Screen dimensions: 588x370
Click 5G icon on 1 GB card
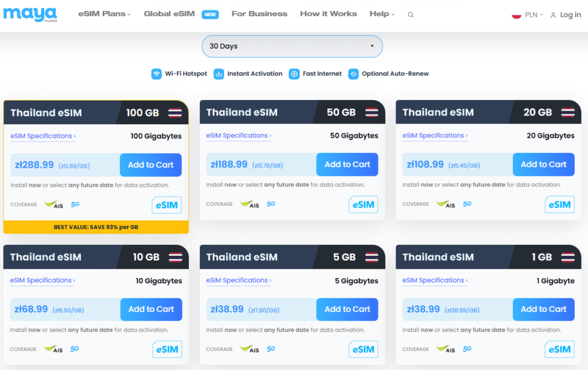(467, 349)
